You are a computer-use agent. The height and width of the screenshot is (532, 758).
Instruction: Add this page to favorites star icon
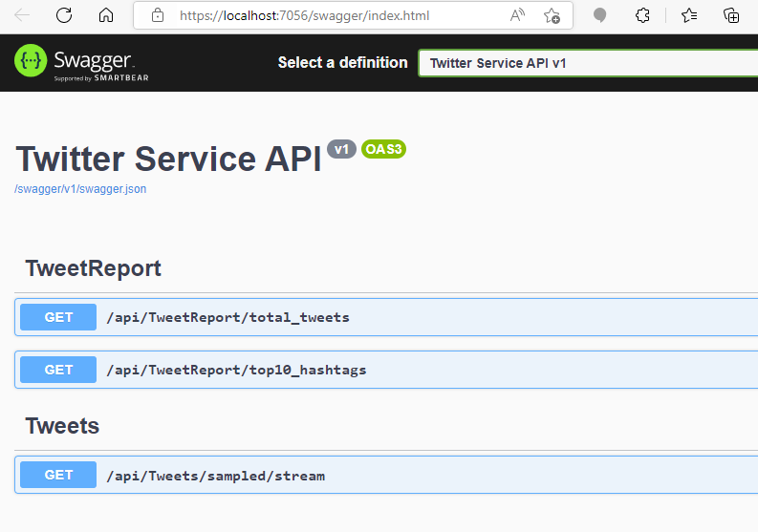click(x=552, y=15)
